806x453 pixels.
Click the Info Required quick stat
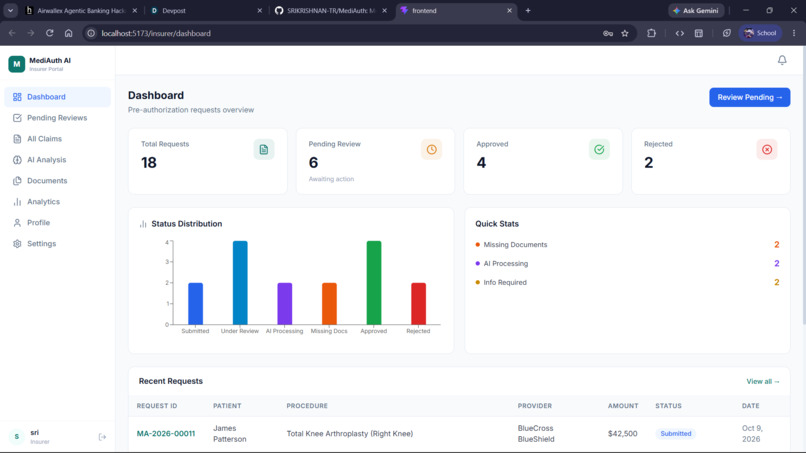627,282
